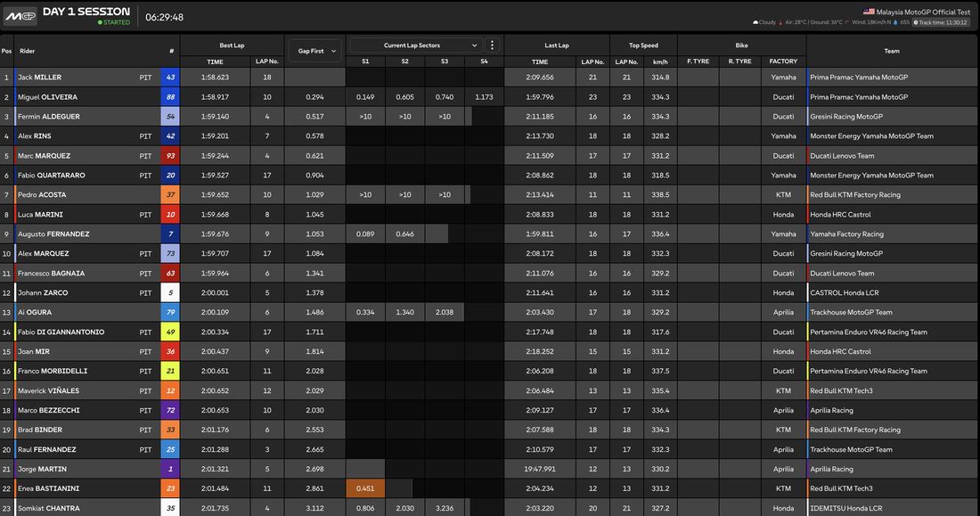Image resolution: width=980 pixels, height=516 pixels.
Task: Click Franco Morbidelli's number 21 badge
Action: (x=170, y=371)
